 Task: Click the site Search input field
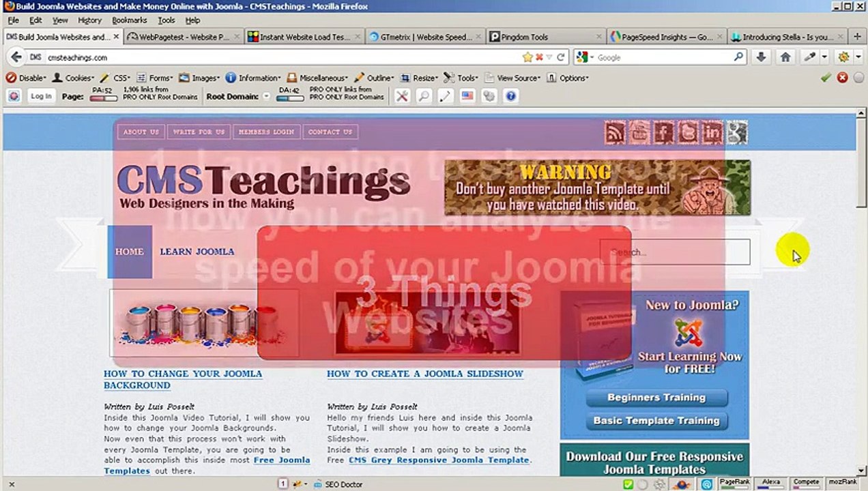(674, 252)
